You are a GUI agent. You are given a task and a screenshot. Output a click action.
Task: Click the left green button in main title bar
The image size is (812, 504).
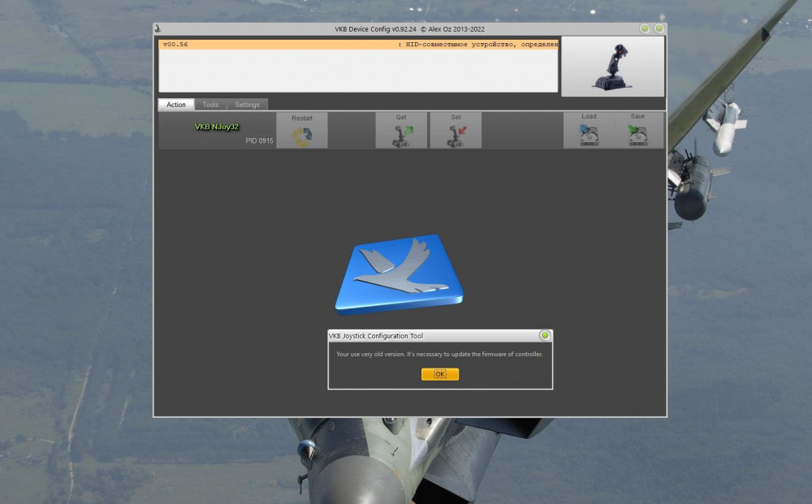645,28
